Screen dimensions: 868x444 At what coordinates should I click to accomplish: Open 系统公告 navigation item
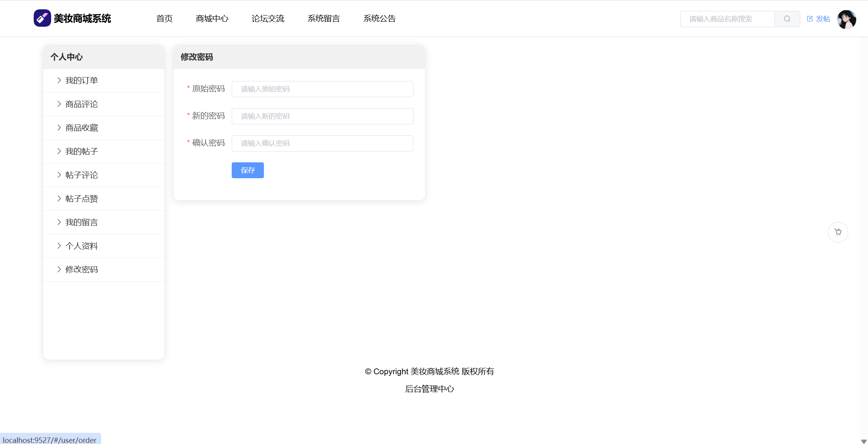(379, 19)
